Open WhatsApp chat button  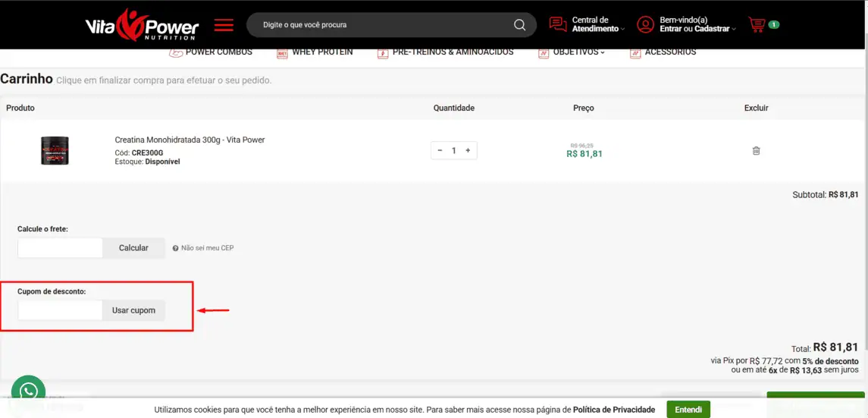click(28, 392)
